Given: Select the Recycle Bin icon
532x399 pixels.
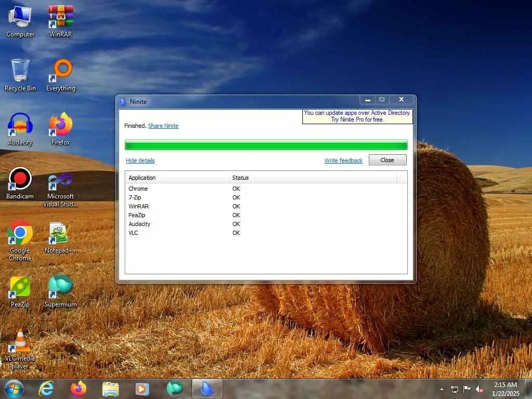Looking at the screenshot, I should pos(20,75).
